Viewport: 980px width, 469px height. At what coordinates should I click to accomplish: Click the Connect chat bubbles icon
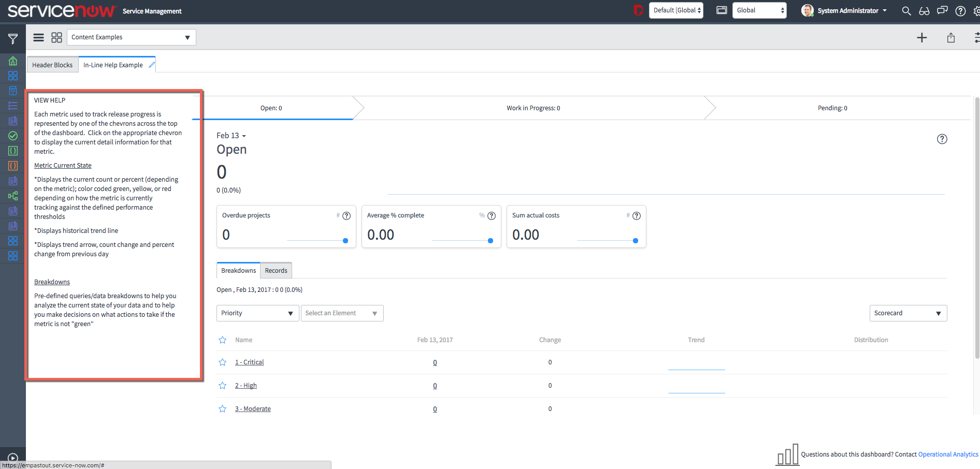point(942,10)
